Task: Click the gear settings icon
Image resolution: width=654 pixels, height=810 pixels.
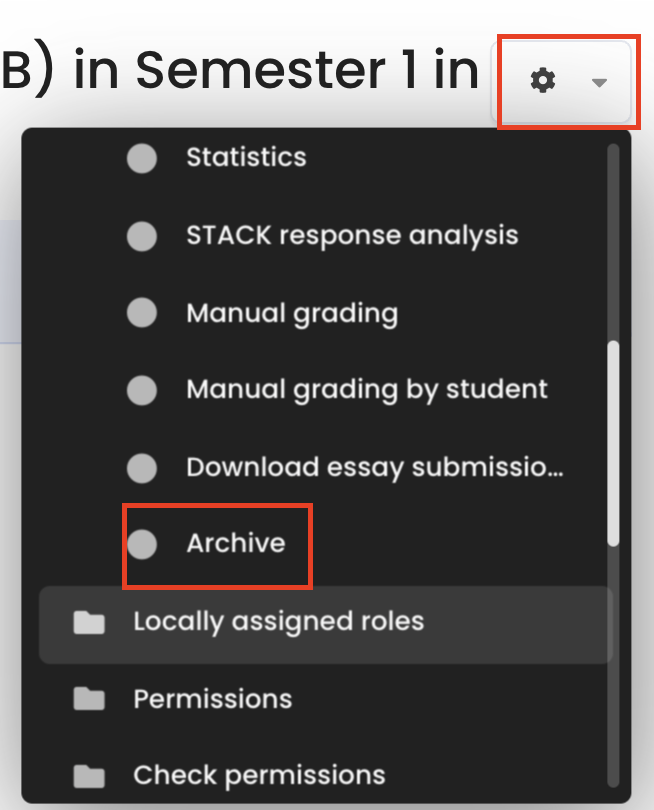Action: click(x=543, y=82)
